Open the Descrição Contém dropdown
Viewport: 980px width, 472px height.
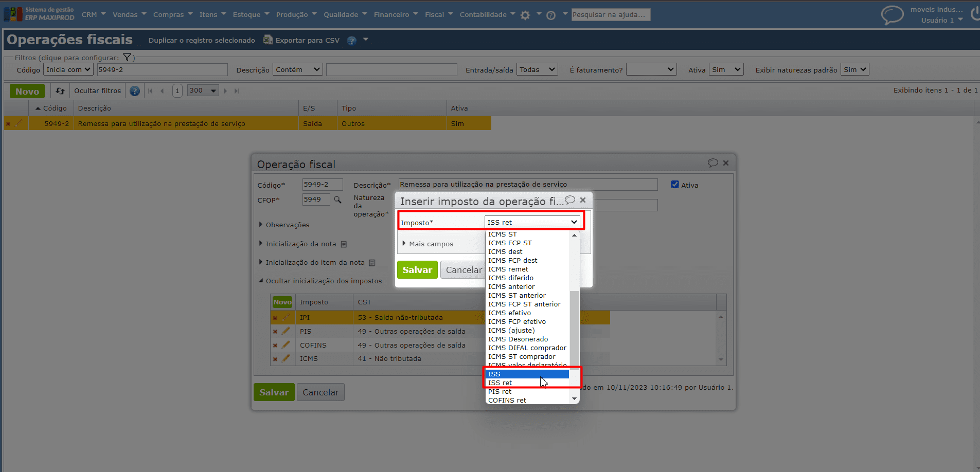pyautogui.click(x=298, y=70)
